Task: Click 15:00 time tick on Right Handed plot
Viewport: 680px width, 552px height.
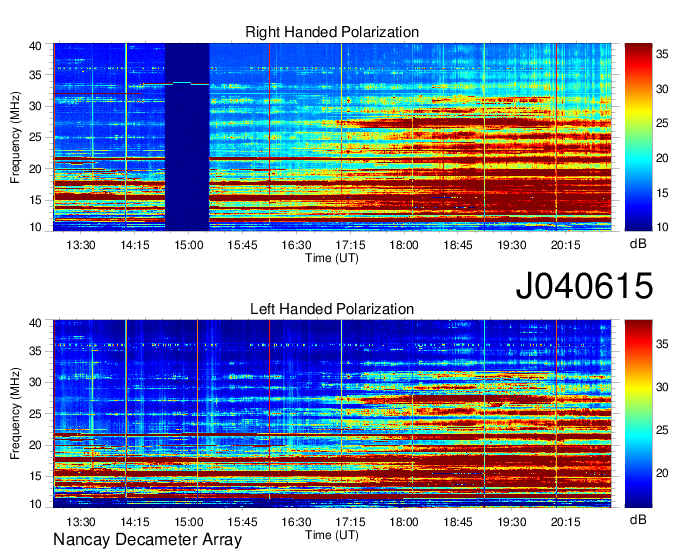Action: click(189, 245)
